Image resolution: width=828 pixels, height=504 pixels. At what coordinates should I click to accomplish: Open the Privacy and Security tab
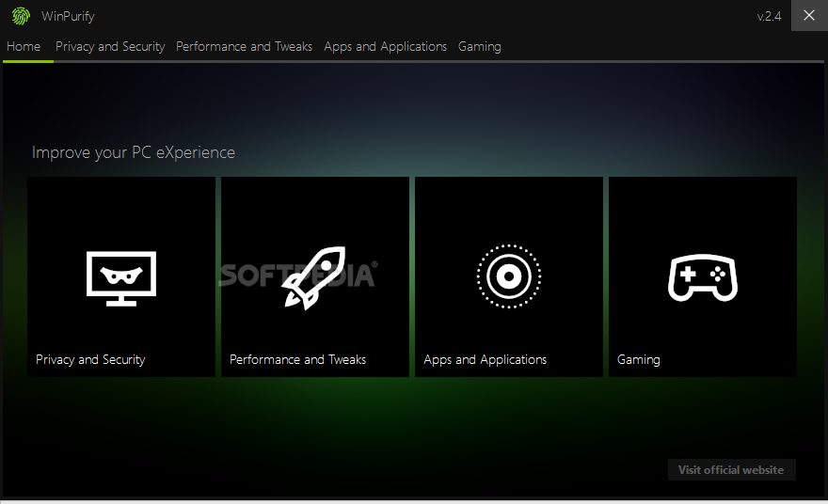[x=110, y=46]
